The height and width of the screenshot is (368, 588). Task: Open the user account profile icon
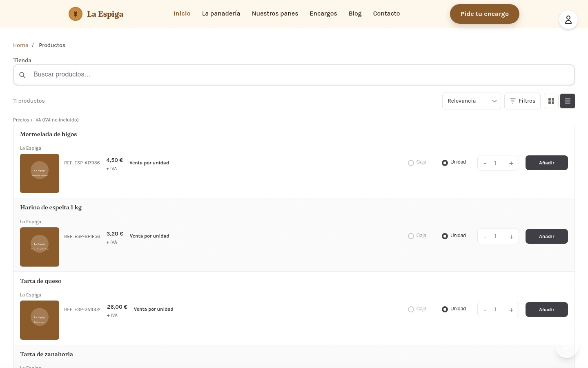pos(568,20)
